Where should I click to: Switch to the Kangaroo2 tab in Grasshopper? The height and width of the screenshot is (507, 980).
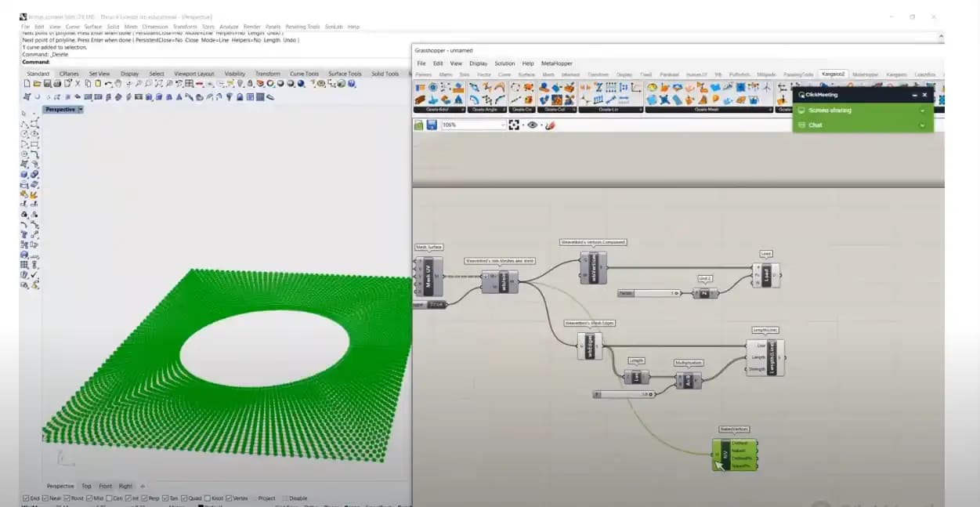point(833,74)
